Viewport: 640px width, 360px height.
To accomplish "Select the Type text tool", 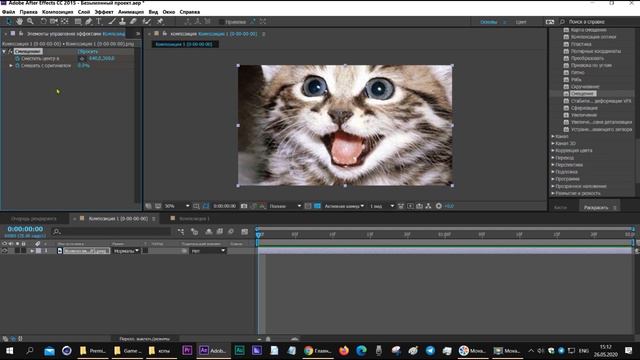I will [x=99, y=22].
